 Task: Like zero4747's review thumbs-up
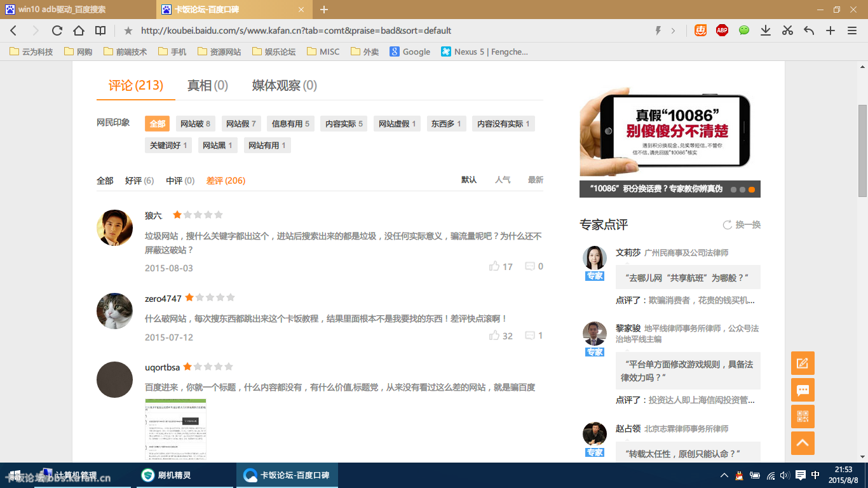click(494, 335)
